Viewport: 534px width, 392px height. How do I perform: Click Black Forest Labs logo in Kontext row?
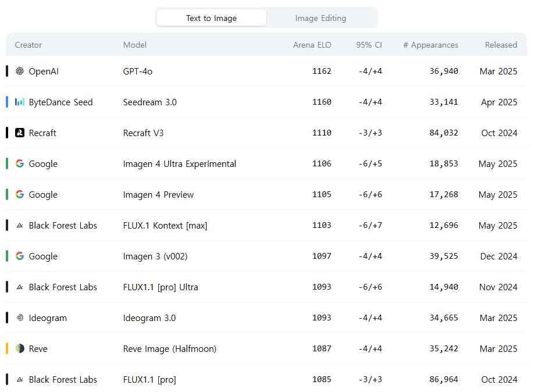pyautogui.click(x=20, y=225)
